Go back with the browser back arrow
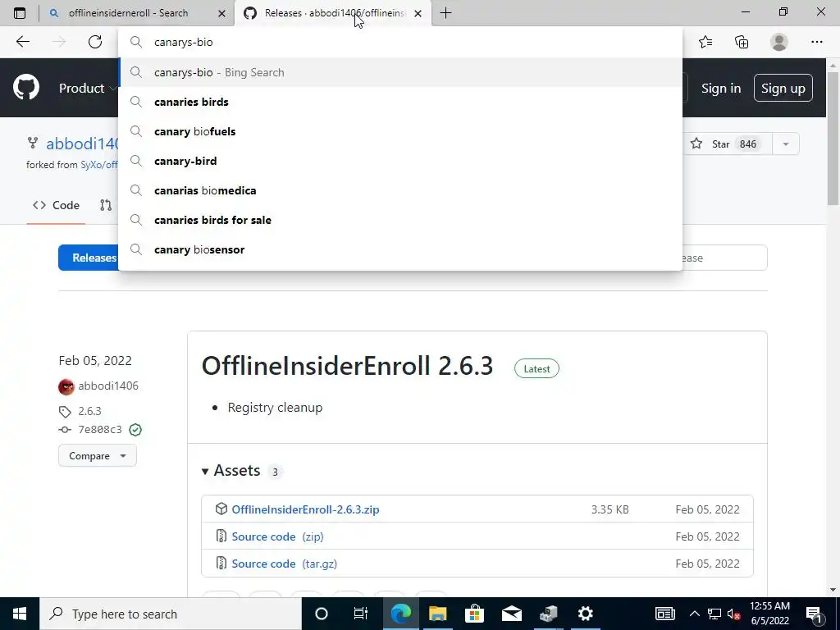Image resolution: width=840 pixels, height=630 pixels. click(22, 42)
